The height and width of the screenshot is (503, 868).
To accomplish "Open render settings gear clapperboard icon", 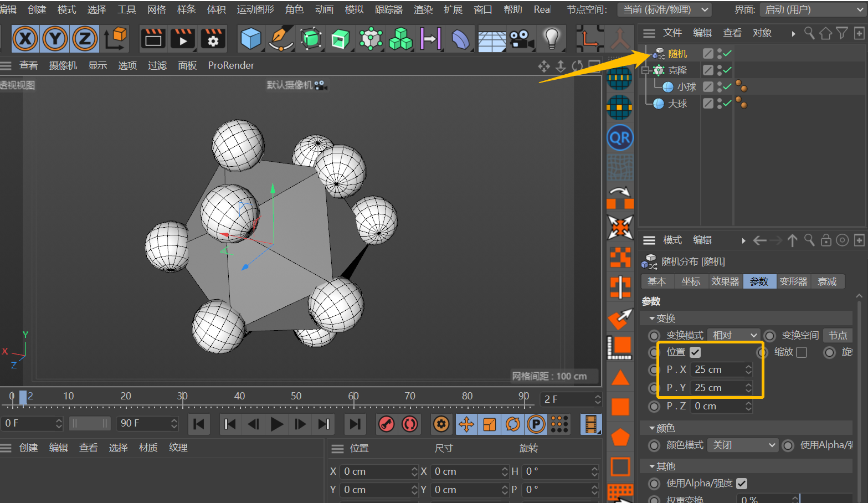I will [213, 39].
